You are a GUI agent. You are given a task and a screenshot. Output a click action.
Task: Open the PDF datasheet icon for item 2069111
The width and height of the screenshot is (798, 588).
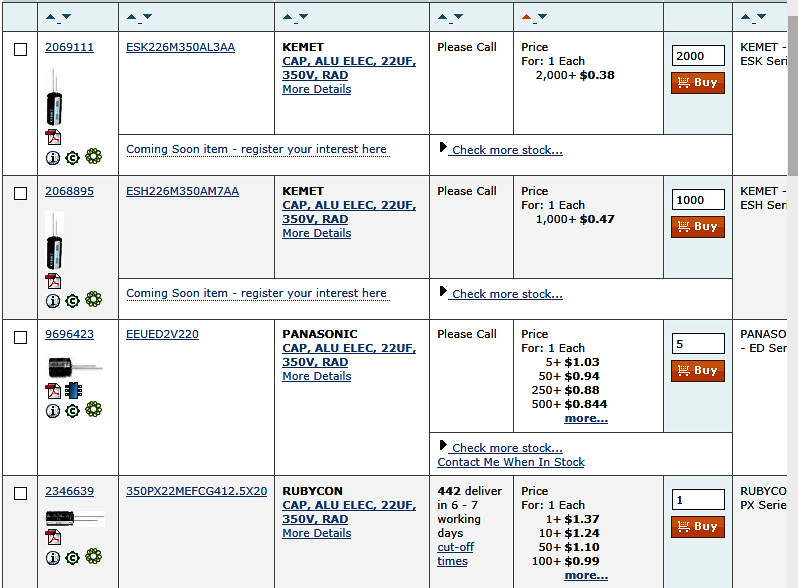click(x=53, y=137)
